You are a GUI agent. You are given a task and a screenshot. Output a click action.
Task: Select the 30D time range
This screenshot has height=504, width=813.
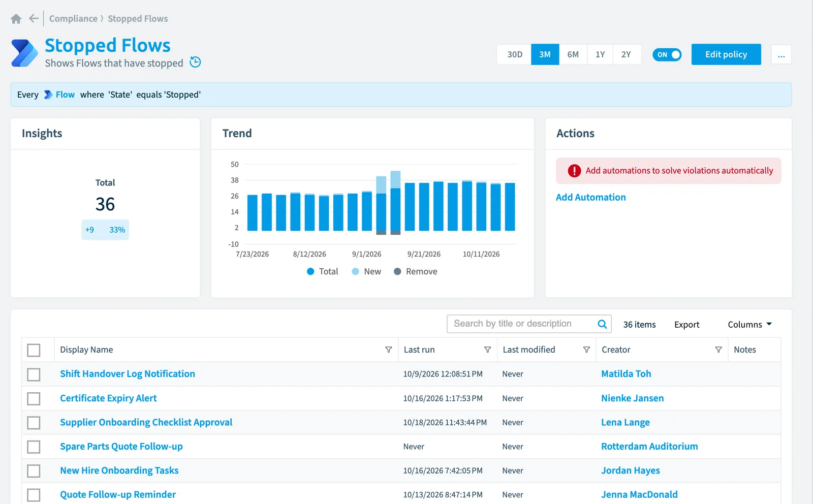514,54
